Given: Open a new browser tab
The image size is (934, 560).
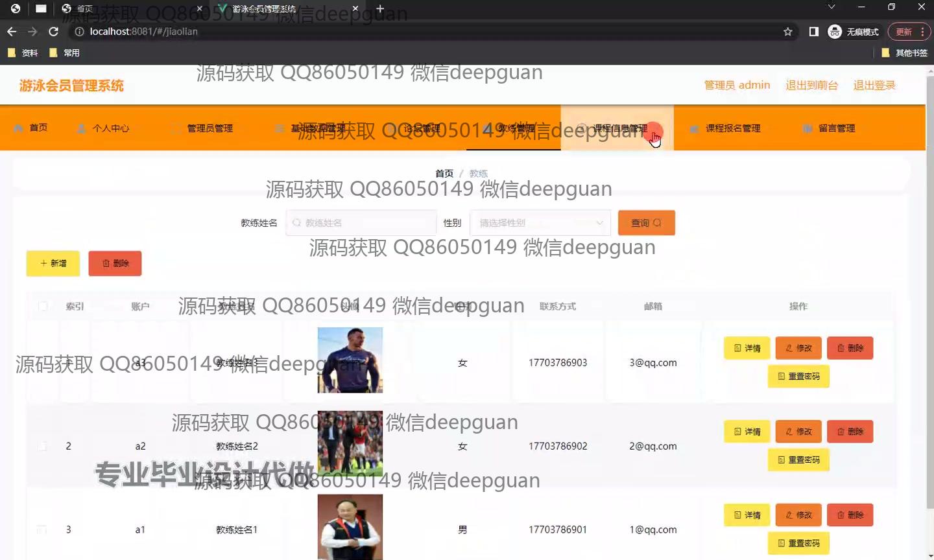Looking at the screenshot, I should tap(380, 9).
